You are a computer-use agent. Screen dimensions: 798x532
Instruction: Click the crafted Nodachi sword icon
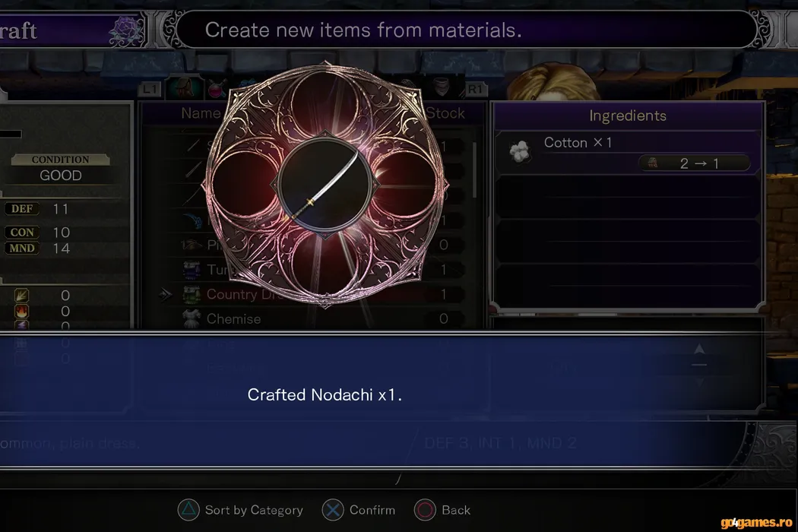325,186
